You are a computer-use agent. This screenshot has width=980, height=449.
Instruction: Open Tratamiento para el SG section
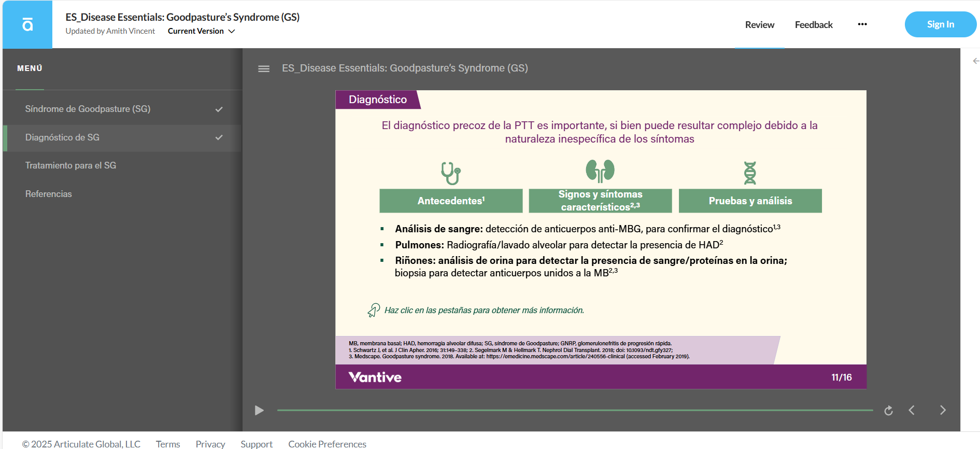tap(123, 165)
